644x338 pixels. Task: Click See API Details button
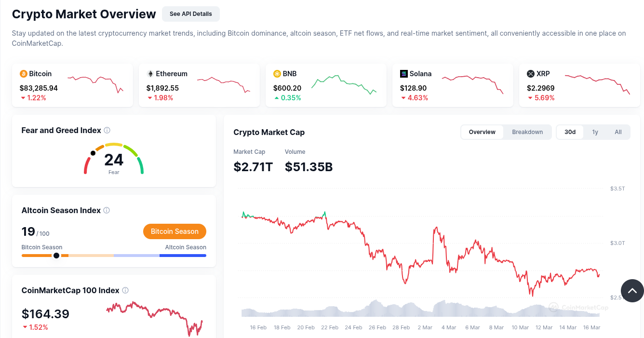[x=191, y=14]
